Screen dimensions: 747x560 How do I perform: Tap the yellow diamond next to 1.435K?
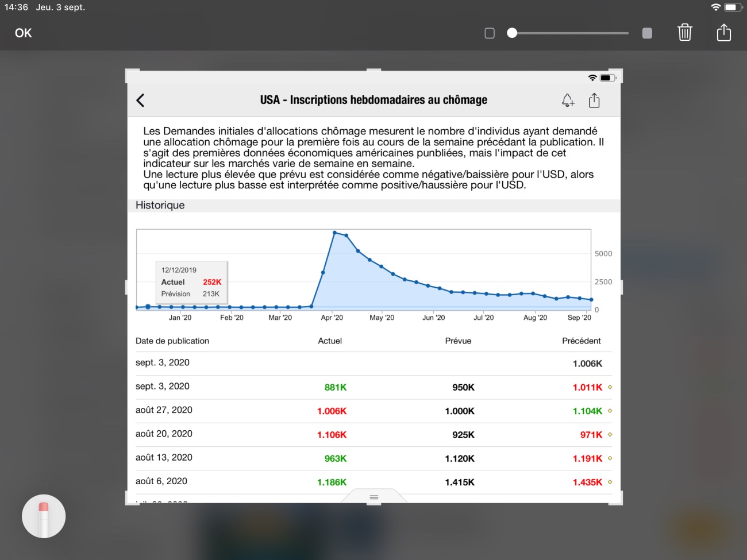click(x=610, y=482)
